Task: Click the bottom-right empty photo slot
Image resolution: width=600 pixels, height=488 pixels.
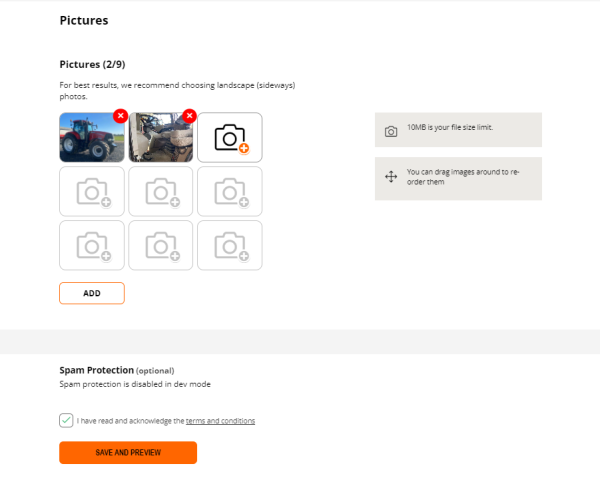Action: (230, 245)
